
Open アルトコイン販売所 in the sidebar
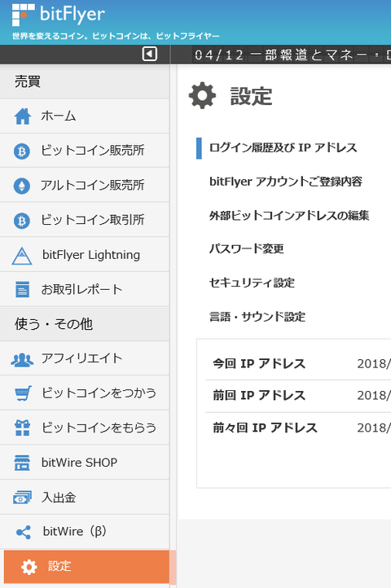pos(85,185)
